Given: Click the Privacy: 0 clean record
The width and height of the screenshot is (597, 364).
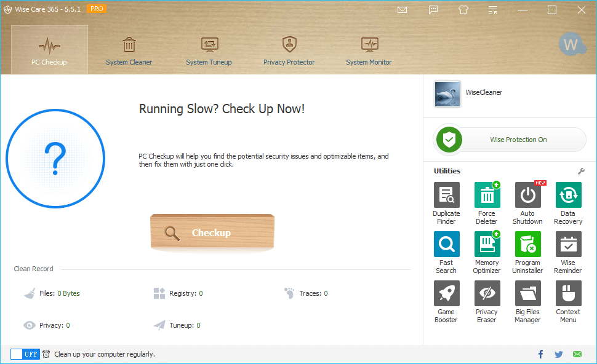Looking at the screenshot, I should tap(47, 325).
